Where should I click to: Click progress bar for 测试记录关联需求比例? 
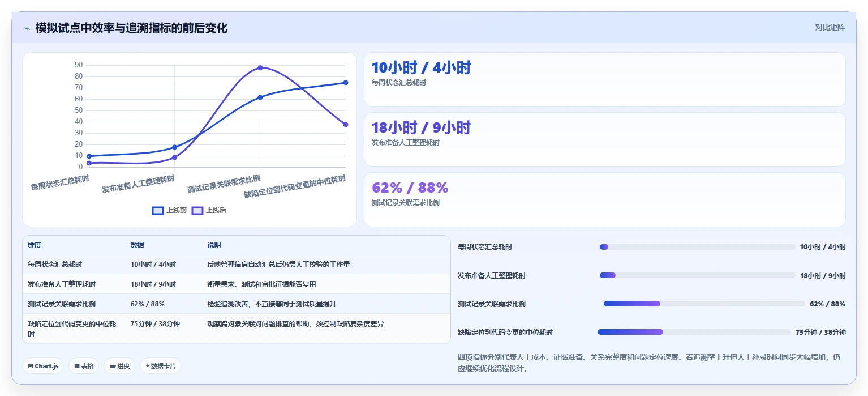coord(704,304)
